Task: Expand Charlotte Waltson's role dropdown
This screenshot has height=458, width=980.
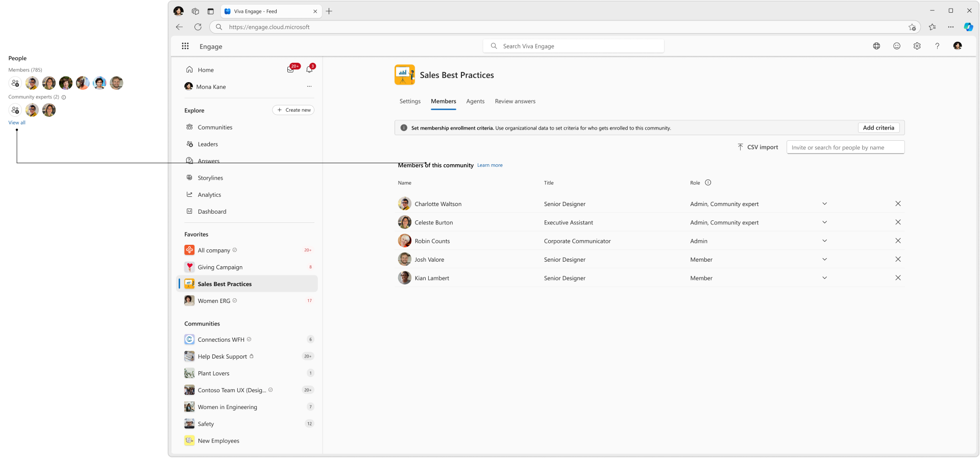Action: [x=824, y=203]
